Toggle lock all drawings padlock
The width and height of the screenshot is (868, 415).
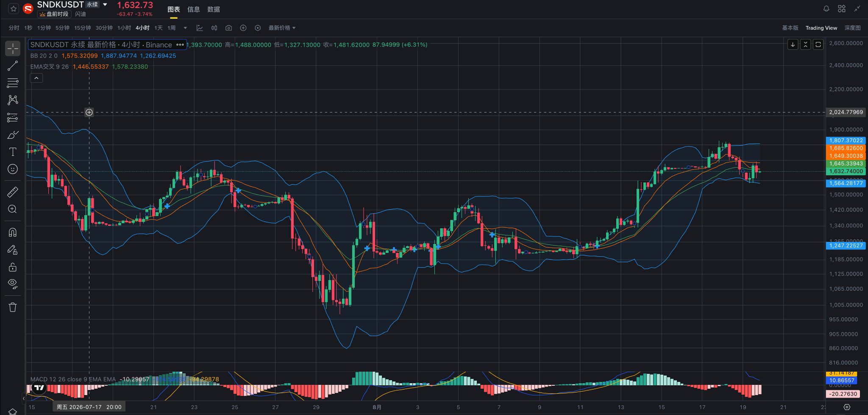pos(13,267)
